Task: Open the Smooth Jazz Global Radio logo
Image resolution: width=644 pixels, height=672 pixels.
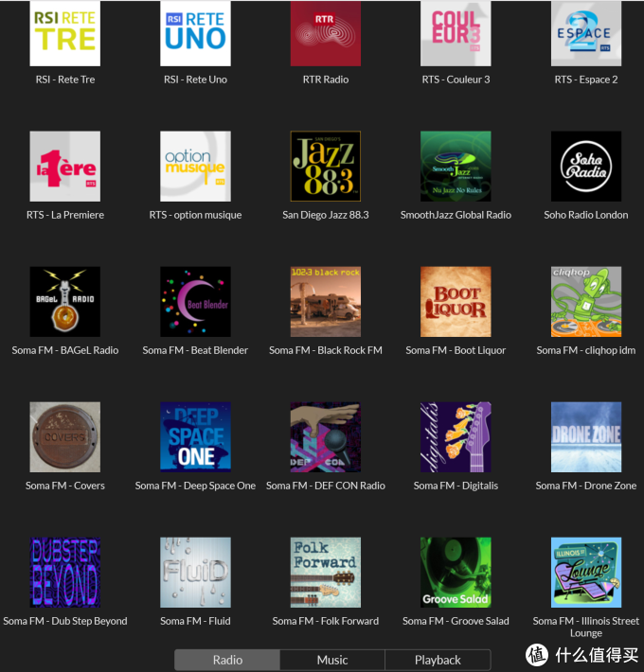Action: click(x=456, y=167)
